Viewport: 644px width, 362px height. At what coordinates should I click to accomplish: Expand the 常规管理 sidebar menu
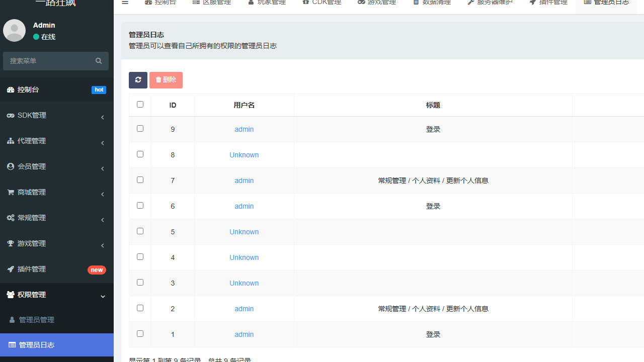click(x=57, y=218)
